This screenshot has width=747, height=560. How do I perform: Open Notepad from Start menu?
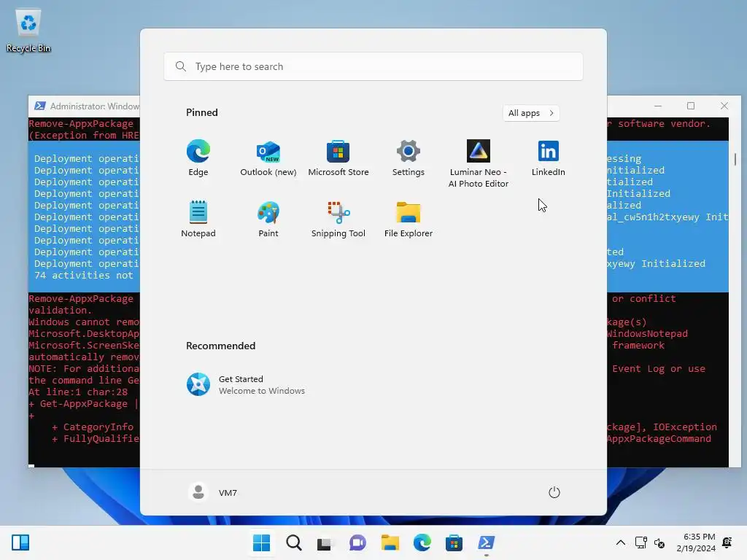198,219
